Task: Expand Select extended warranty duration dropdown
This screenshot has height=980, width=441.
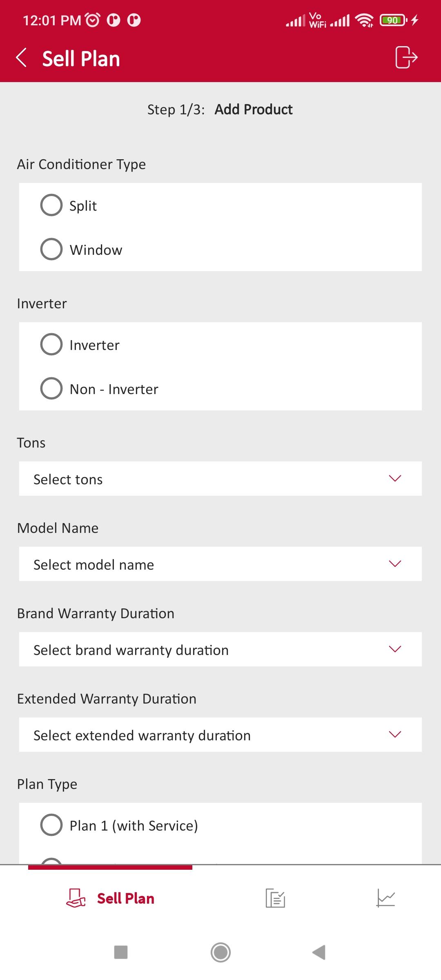Action: [220, 735]
